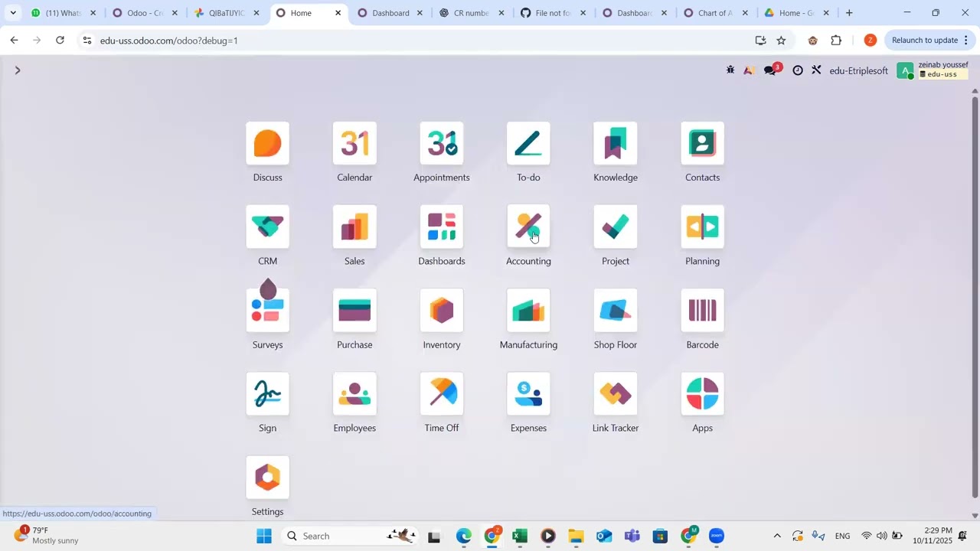Open the Project app
This screenshot has width=980, height=551.
coord(616,227)
